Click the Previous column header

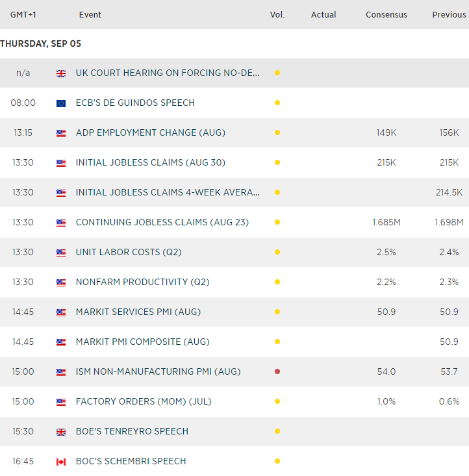tap(449, 14)
